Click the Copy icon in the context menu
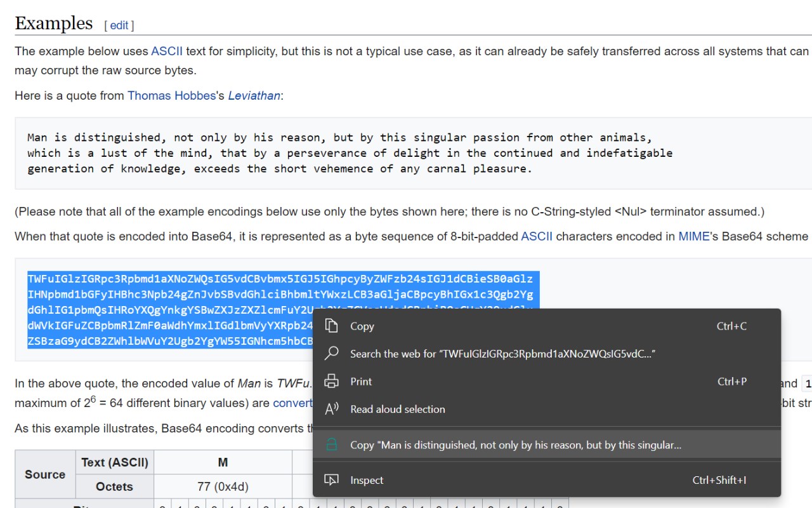812x508 pixels. pyautogui.click(x=331, y=326)
